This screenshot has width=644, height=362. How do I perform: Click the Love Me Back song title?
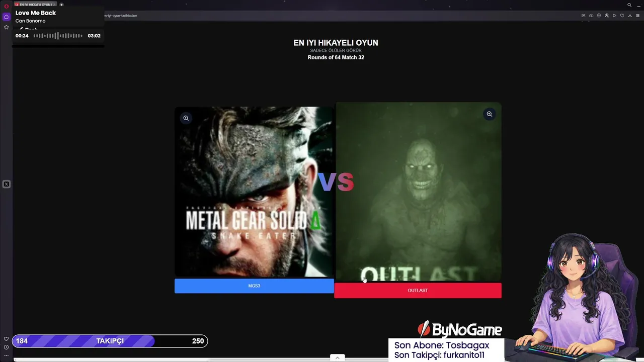coord(36,13)
